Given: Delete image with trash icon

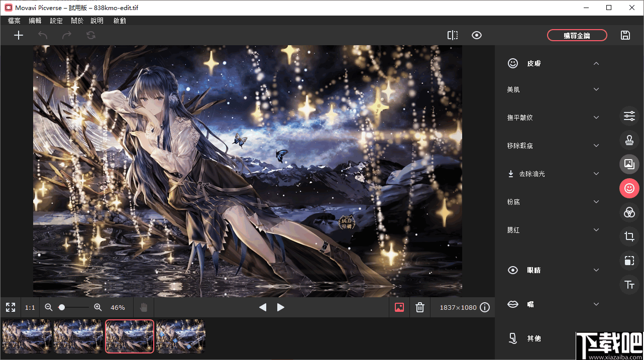Looking at the screenshot, I should [x=420, y=307].
